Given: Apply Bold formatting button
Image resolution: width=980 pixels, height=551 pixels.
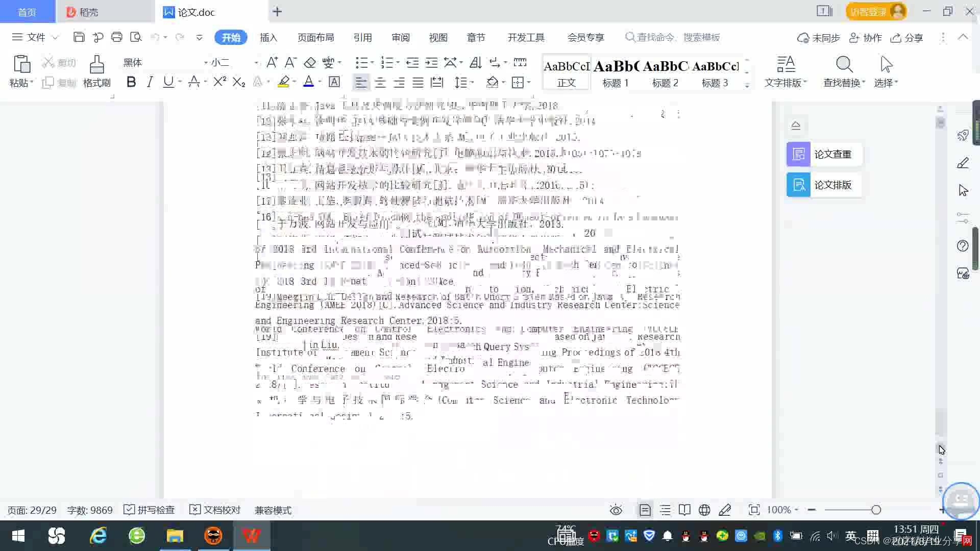Looking at the screenshot, I should [x=131, y=82].
